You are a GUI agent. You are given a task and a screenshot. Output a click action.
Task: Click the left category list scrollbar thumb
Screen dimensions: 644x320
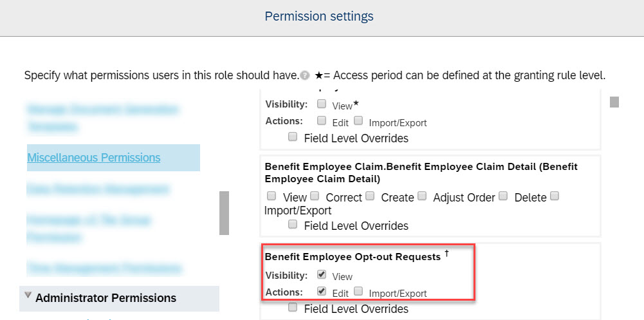pos(224,212)
